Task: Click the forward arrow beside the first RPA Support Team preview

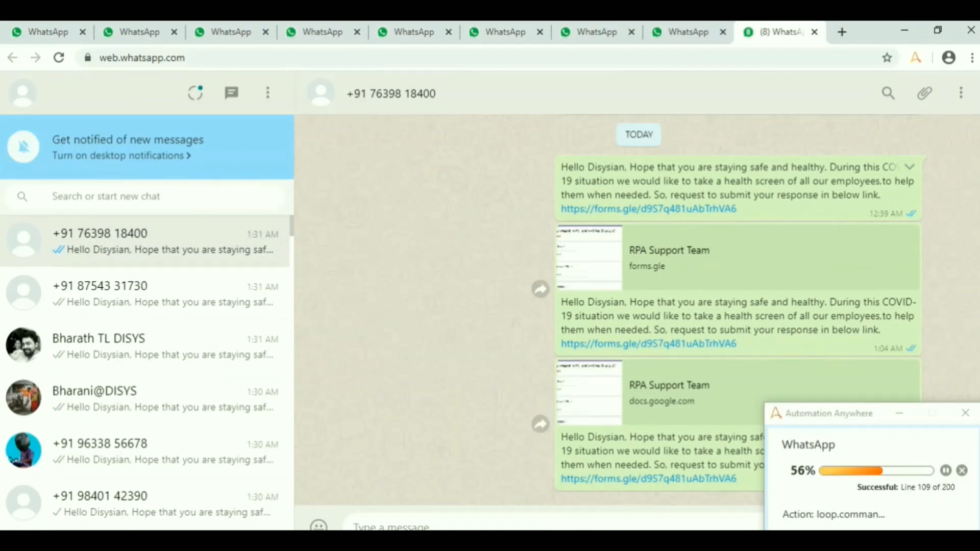Action: pyautogui.click(x=540, y=289)
